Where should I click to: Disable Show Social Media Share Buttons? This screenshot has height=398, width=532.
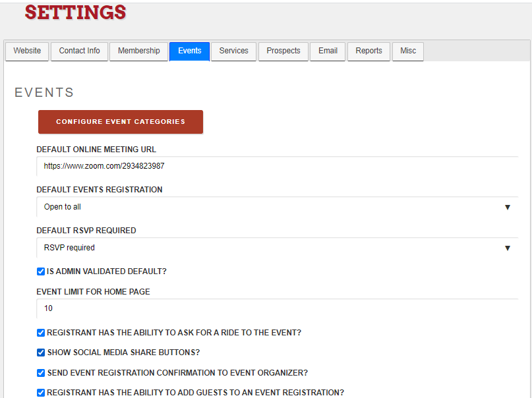click(x=41, y=353)
